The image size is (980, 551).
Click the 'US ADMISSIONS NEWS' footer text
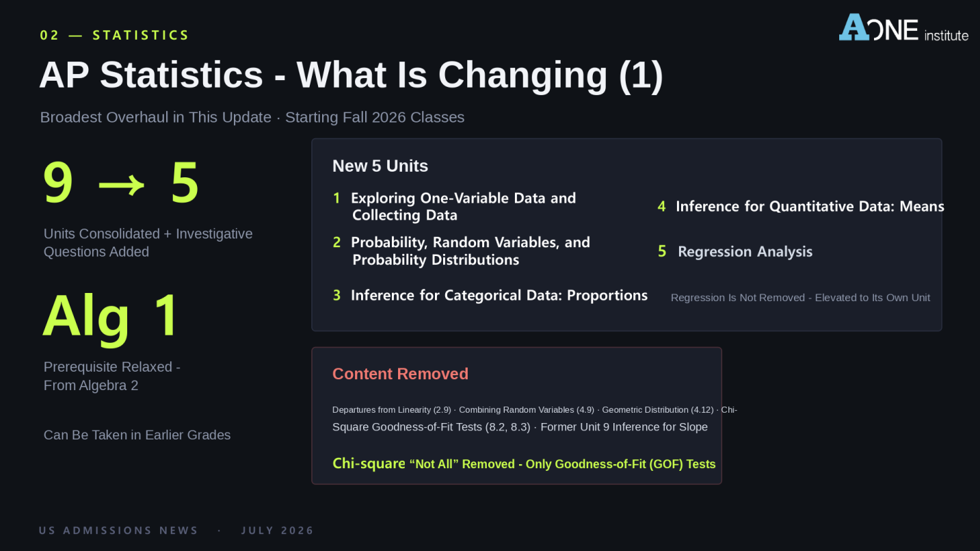tap(118, 530)
